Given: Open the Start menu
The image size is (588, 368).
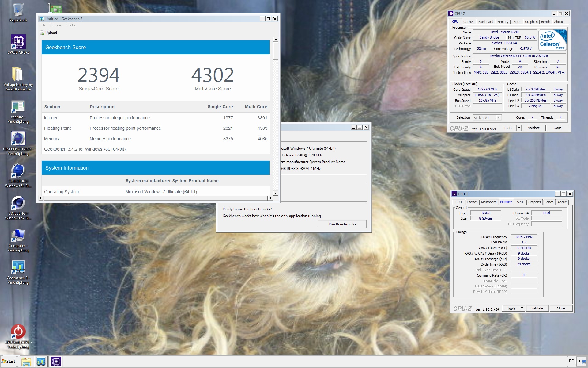Looking at the screenshot, I should [x=8, y=362].
